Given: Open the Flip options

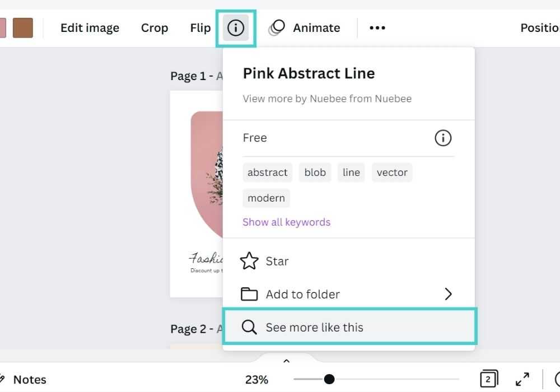Looking at the screenshot, I should tap(200, 27).
